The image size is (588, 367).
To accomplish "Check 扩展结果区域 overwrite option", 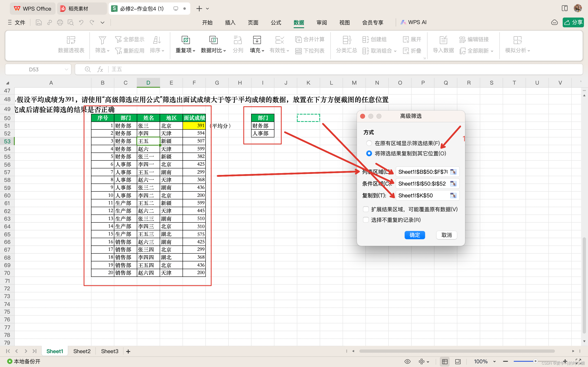I will pyautogui.click(x=366, y=209).
